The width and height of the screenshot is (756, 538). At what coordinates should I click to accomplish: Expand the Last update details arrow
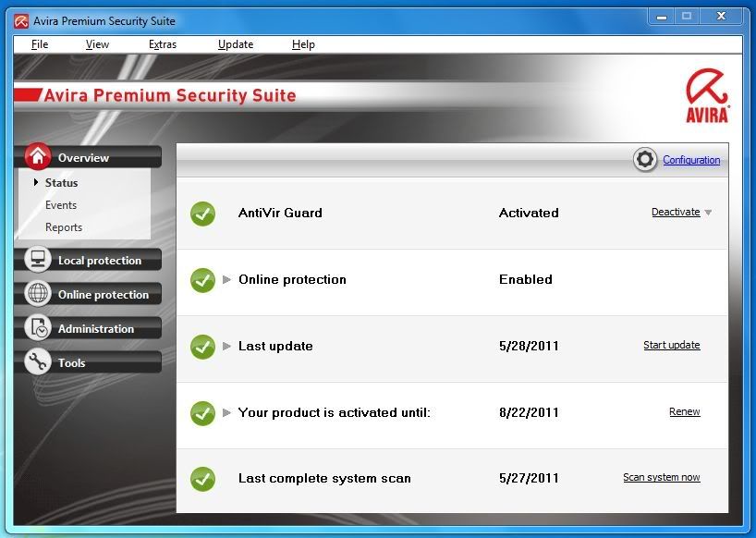227,346
